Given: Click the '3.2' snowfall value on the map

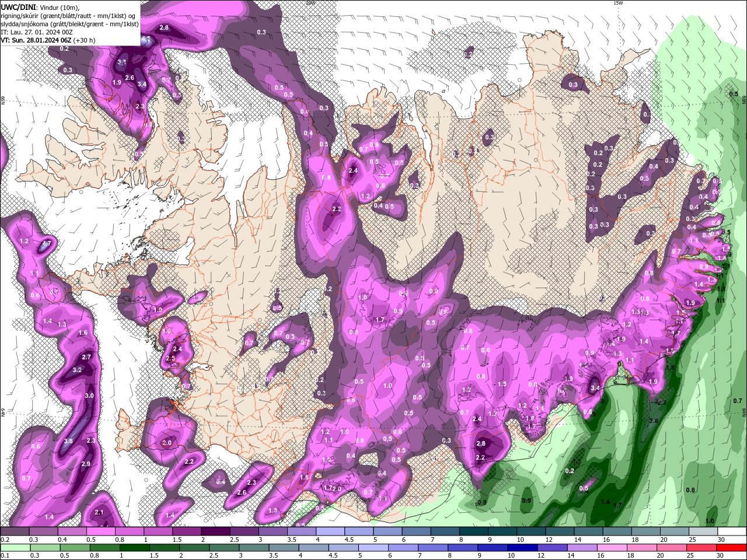Looking at the screenshot, I should [x=77, y=370].
